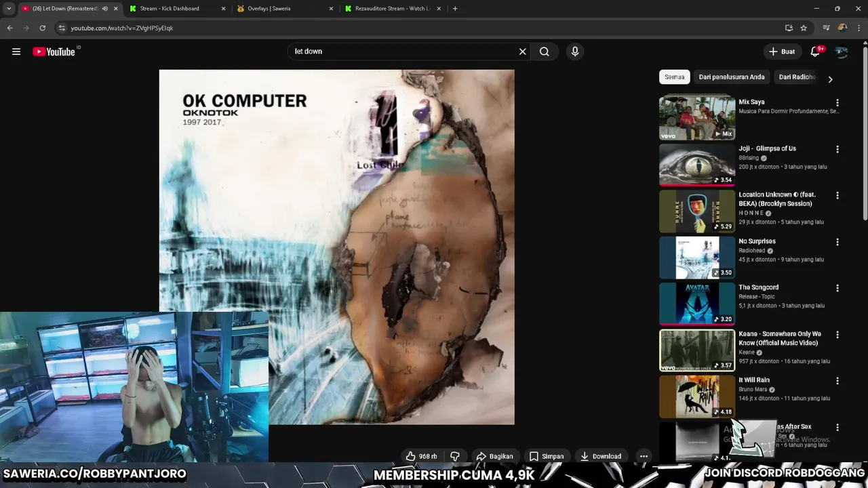Open the options menu for No Surprises
868x488 pixels.
(x=837, y=242)
